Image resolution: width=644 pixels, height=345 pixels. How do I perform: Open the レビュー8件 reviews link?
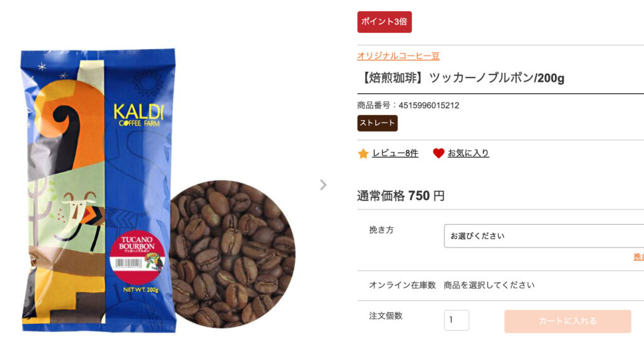pos(395,154)
